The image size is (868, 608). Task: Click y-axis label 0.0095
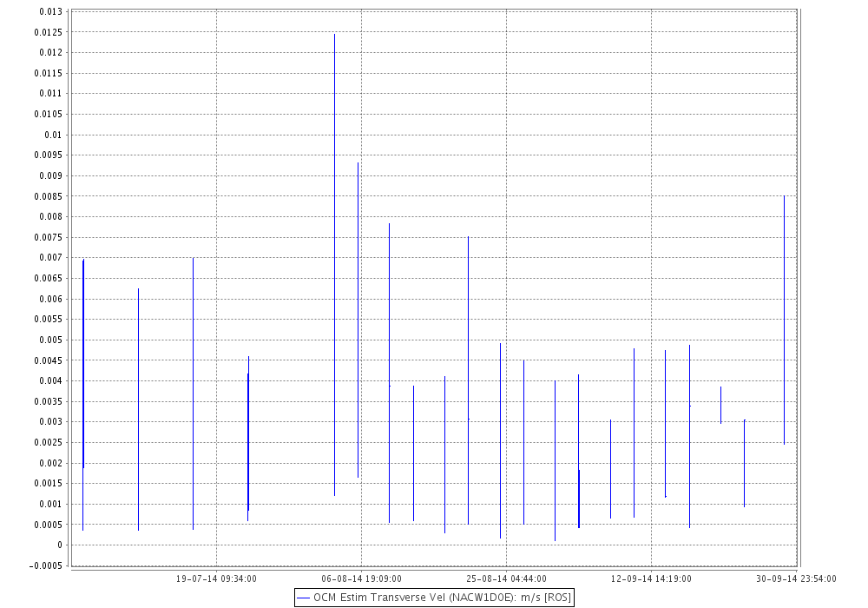click(x=48, y=155)
